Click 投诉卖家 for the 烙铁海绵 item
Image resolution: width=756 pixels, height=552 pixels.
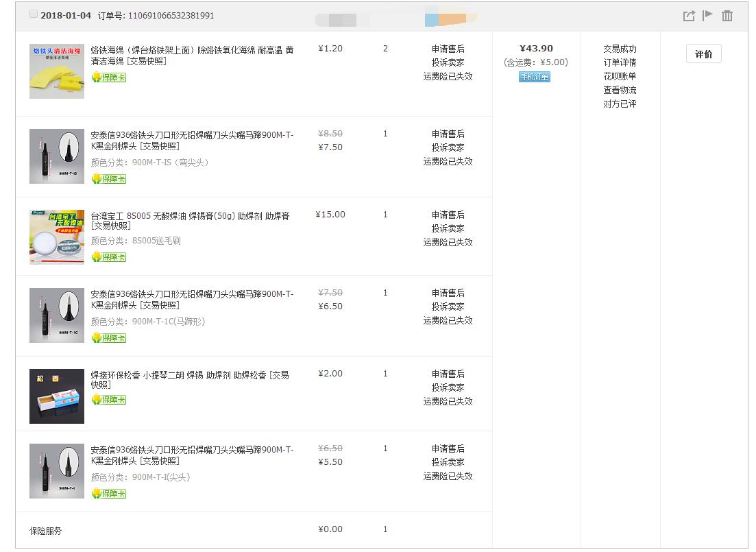pos(448,62)
